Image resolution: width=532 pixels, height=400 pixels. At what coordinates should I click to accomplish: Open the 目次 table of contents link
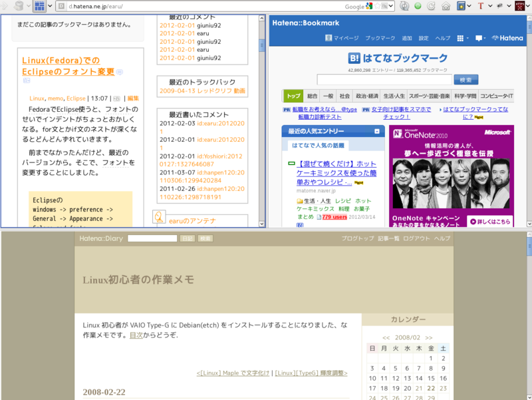(136, 335)
